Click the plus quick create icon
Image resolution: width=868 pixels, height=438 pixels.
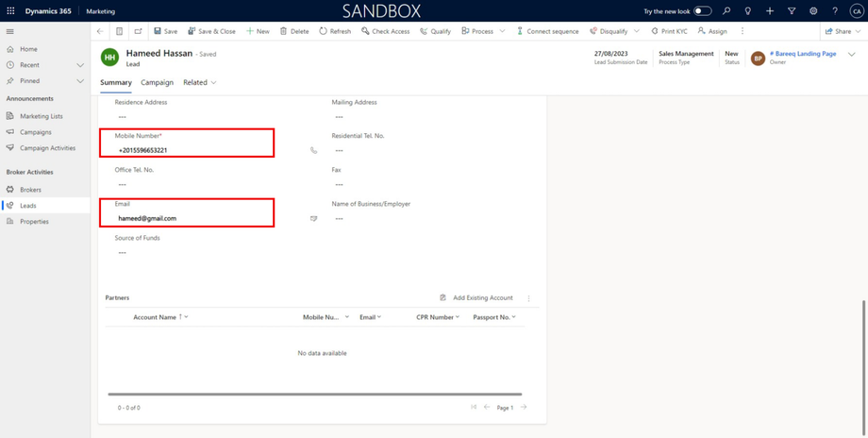(770, 11)
